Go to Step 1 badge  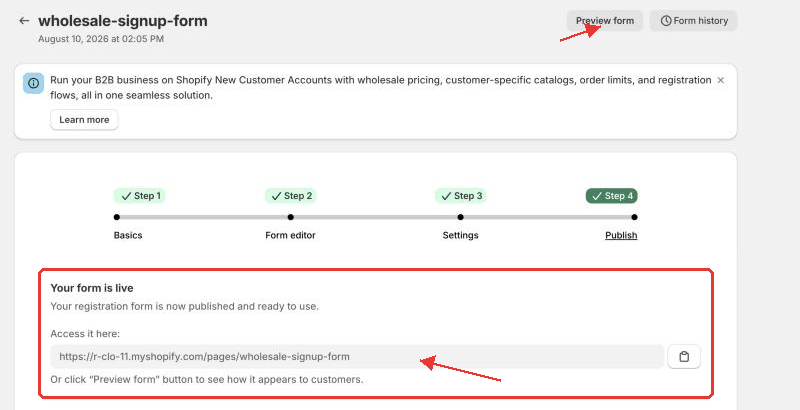(139, 196)
